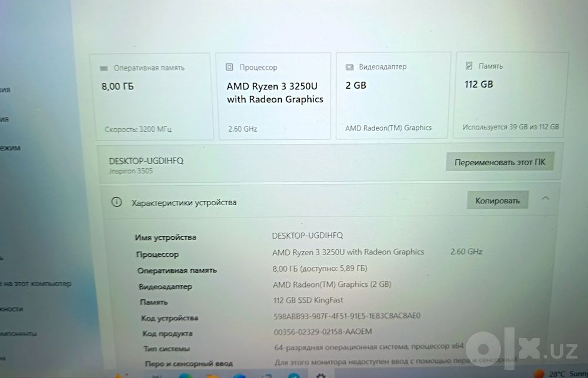Open the Память 112 GB storage card

coord(510,95)
